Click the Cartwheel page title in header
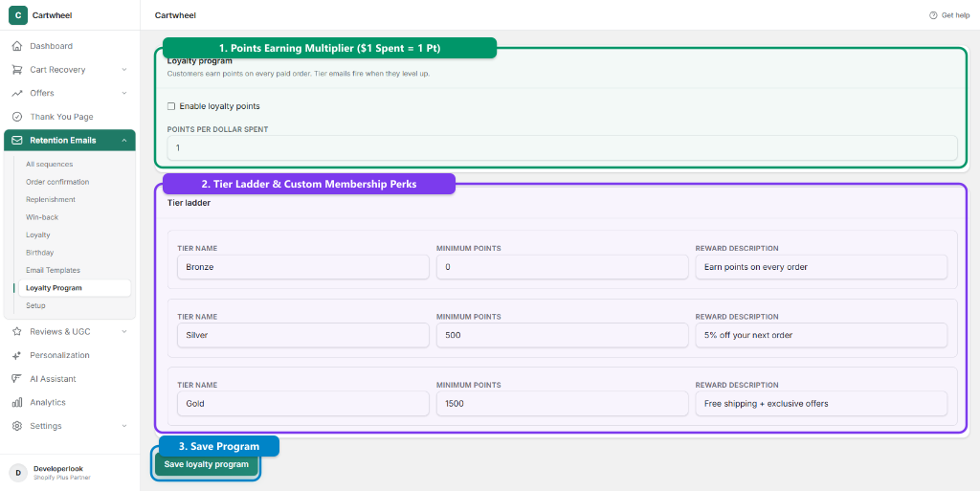980x491 pixels. [x=176, y=15]
